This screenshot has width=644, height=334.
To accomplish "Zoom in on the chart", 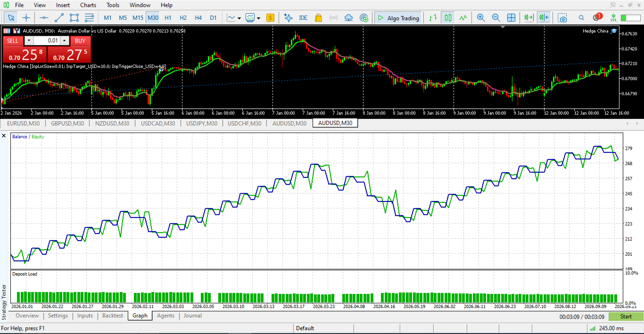I will (x=481, y=18).
